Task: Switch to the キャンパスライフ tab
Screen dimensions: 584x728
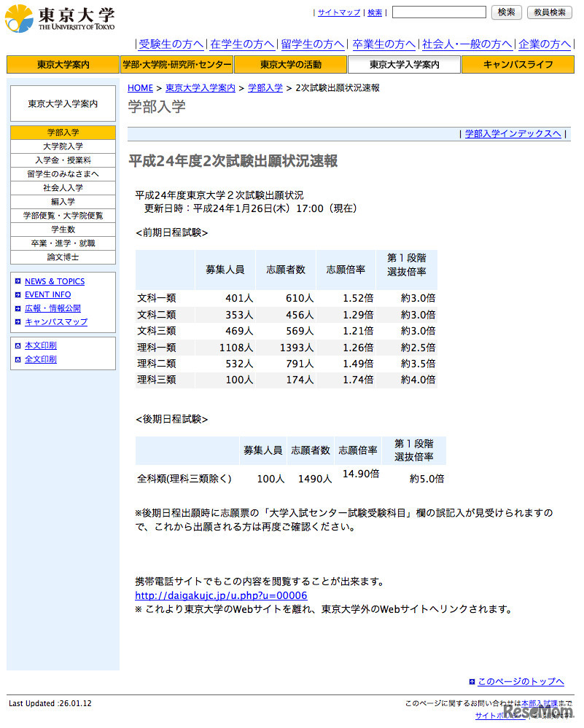Action: click(x=517, y=64)
